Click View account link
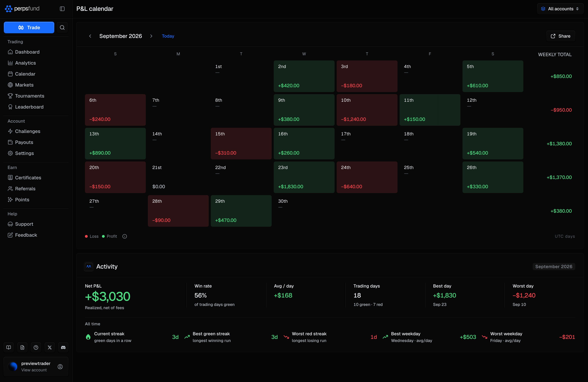The image size is (588, 382). coord(34,370)
